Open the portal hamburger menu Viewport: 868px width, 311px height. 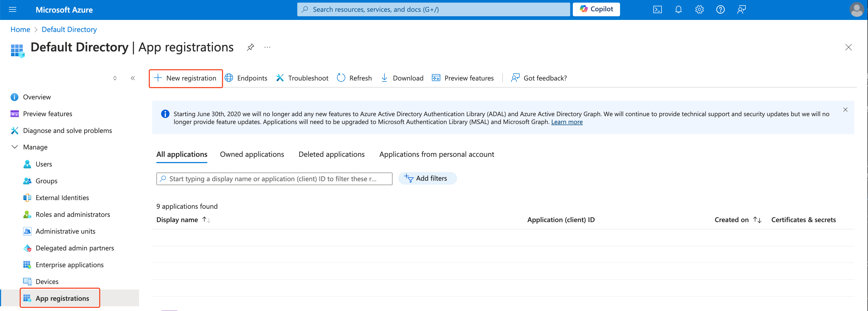[x=13, y=9]
